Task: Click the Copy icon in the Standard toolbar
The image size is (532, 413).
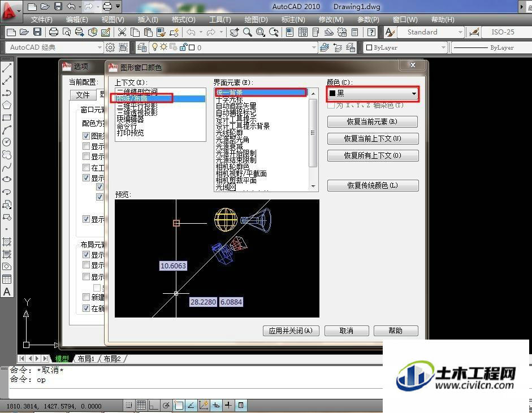Action: pyautogui.click(x=135, y=32)
